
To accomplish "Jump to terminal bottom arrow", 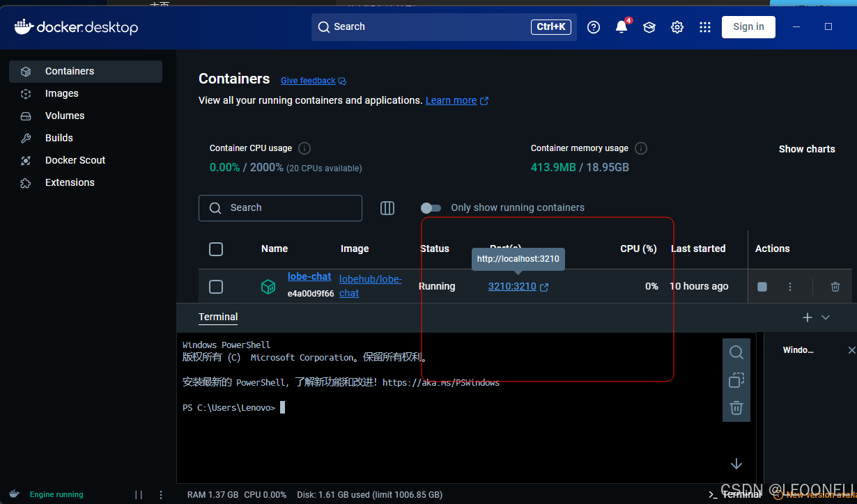I will coord(736,464).
